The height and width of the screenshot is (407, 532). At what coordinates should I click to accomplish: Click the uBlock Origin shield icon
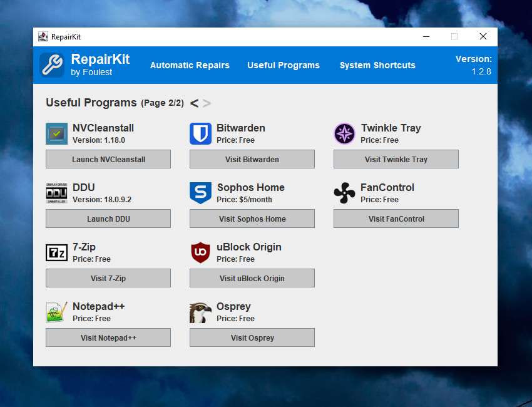(x=200, y=252)
